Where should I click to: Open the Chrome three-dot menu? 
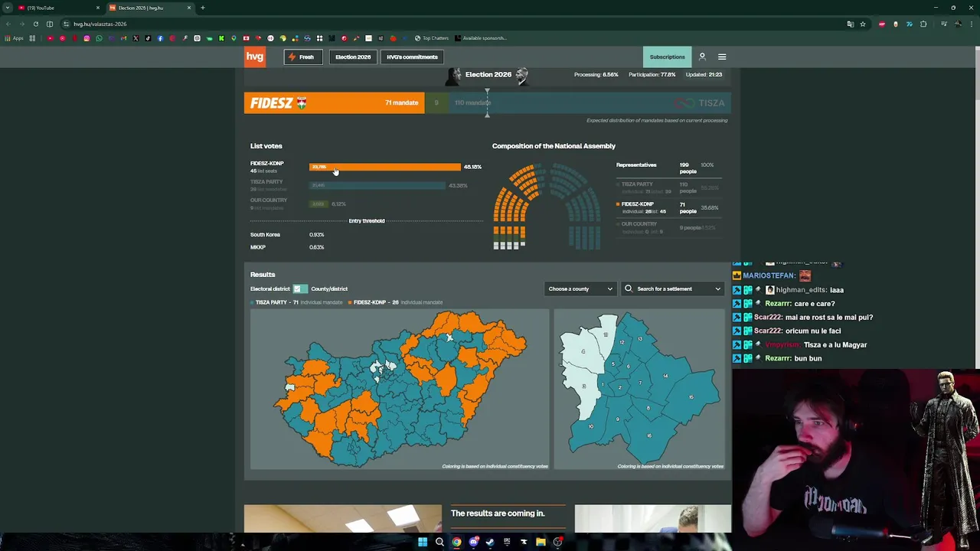tap(971, 24)
